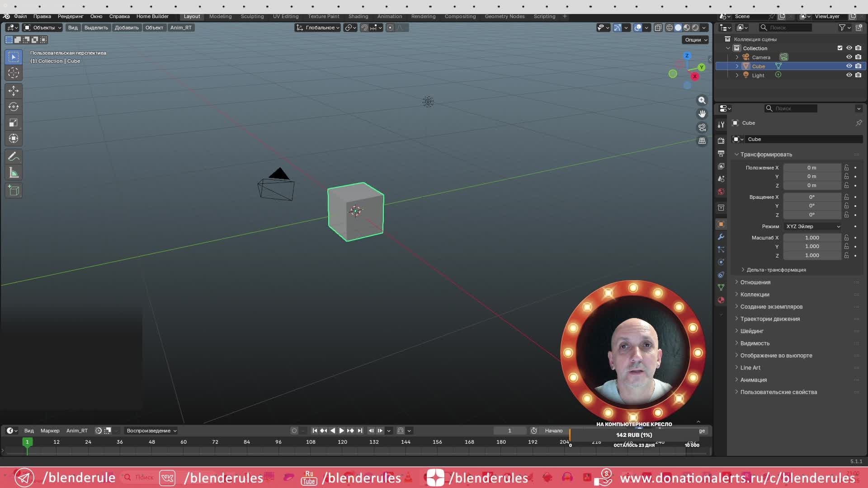Screen dimensions: 868x488
Task: Click Маркер in timeline header
Action: point(50,431)
